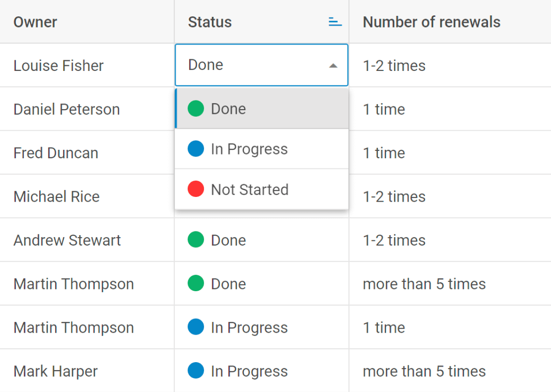Viewport: 551px width, 392px height.
Task: Collapse the Status dropdown arrow
Action: (333, 66)
